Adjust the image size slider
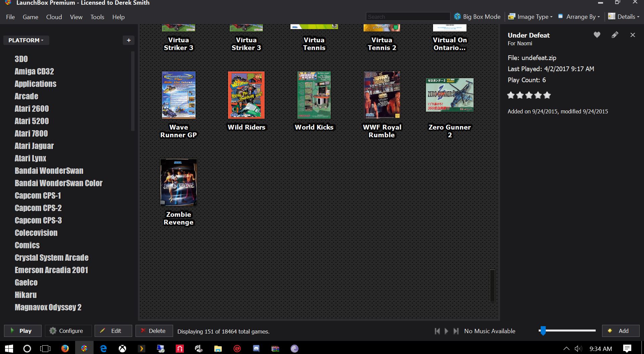Viewport: 644px width, 354px height. pyautogui.click(x=543, y=331)
